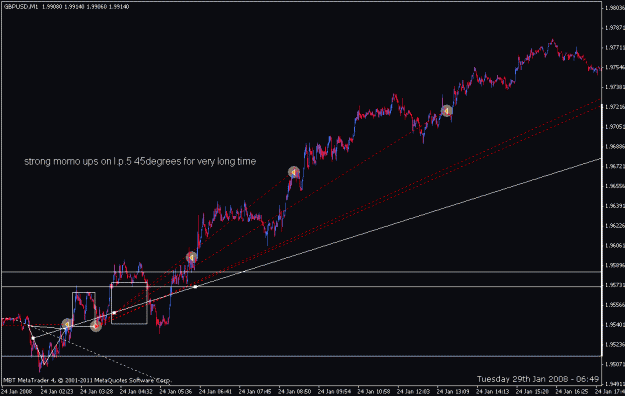Click the '24 Jan 13:09' time axis label
Image resolution: width=625 pixels, height=396 pixels.
(x=453, y=392)
